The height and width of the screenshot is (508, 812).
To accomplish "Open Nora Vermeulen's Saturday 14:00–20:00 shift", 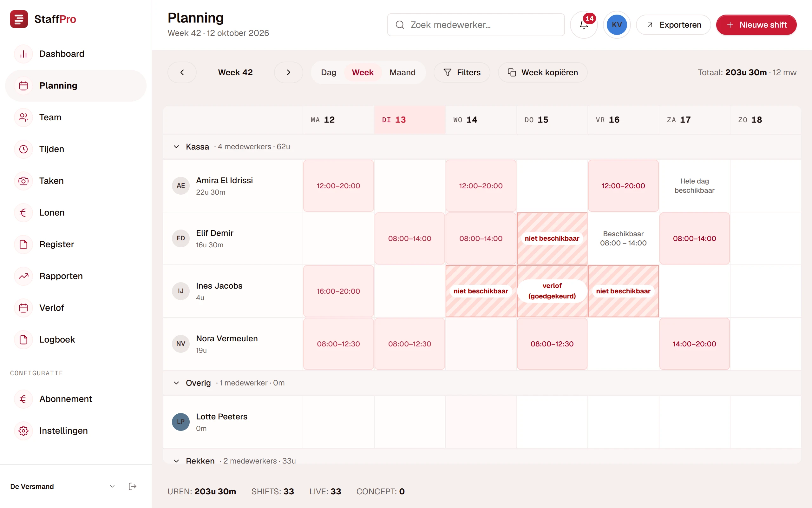I will 694,344.
